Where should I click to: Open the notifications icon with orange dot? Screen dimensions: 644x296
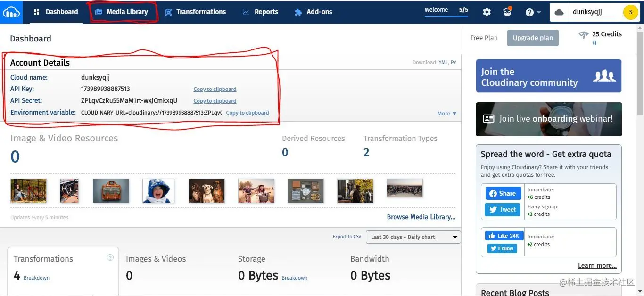click(x=507, y=12)
